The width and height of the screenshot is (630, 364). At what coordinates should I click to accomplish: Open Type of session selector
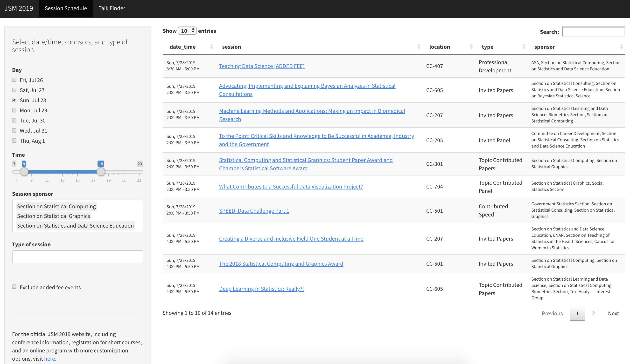77,257
